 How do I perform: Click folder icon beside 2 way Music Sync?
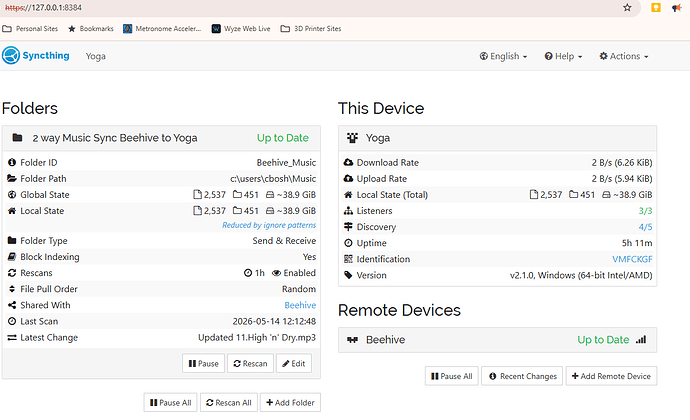[x=17, y=138]
